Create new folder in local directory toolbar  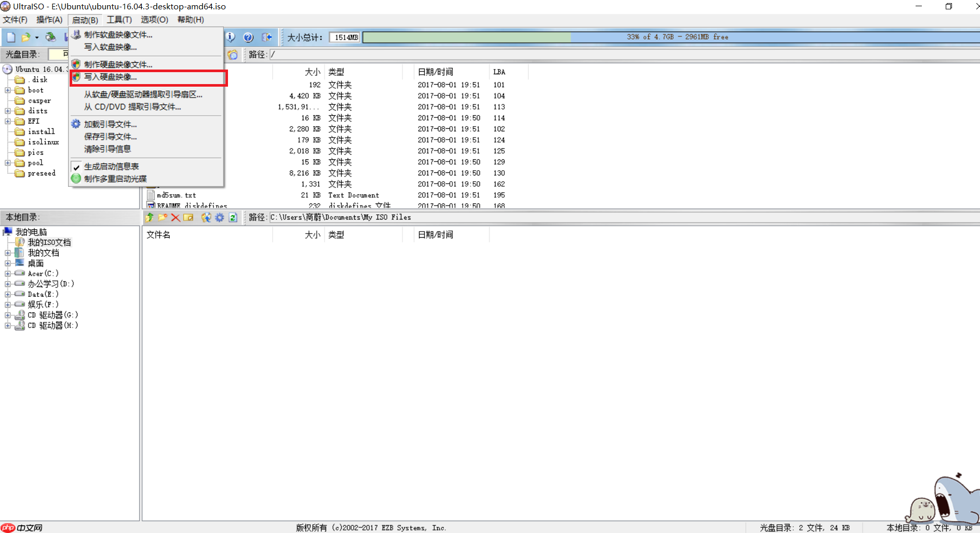pos(163,217)
